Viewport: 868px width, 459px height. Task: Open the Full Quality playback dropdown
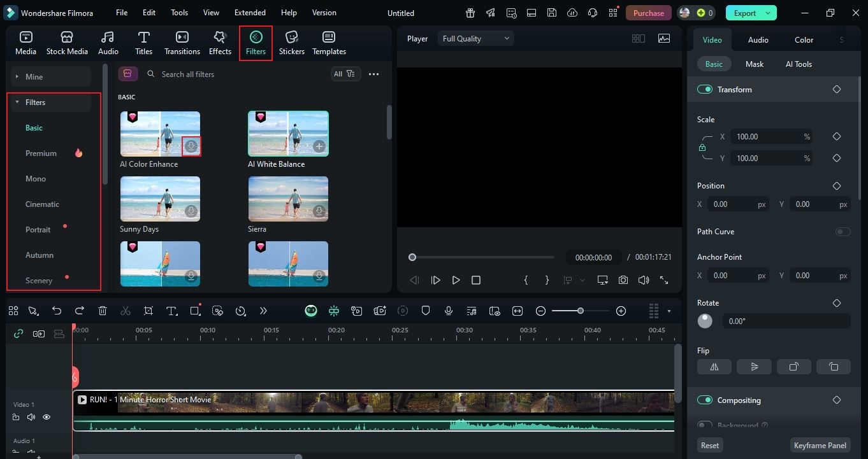point(475,38)
